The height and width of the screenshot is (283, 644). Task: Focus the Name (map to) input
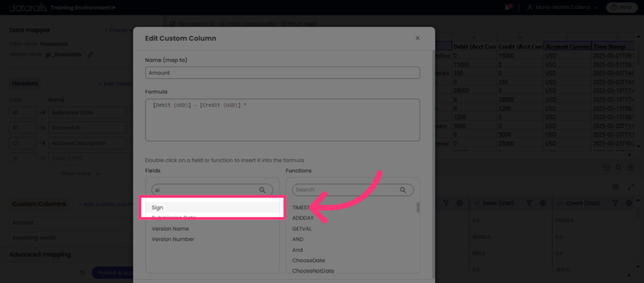pyautogui.click(x=283, y=73)
